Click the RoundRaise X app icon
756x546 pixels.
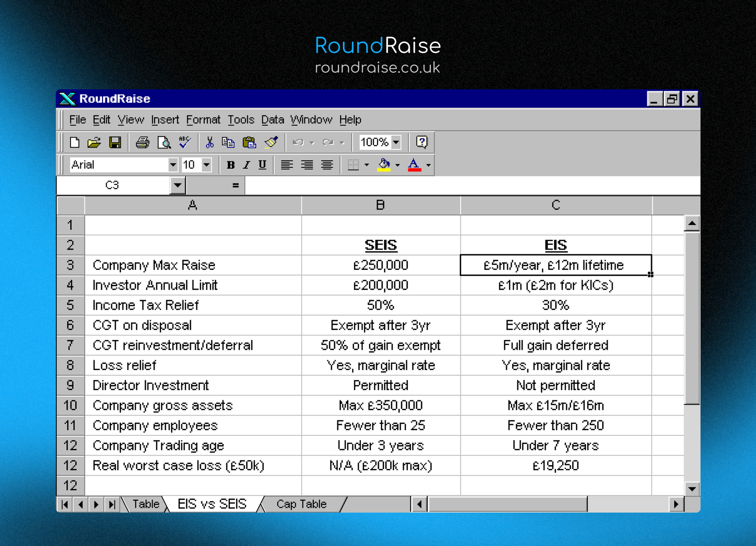click(x=68, y=99)
